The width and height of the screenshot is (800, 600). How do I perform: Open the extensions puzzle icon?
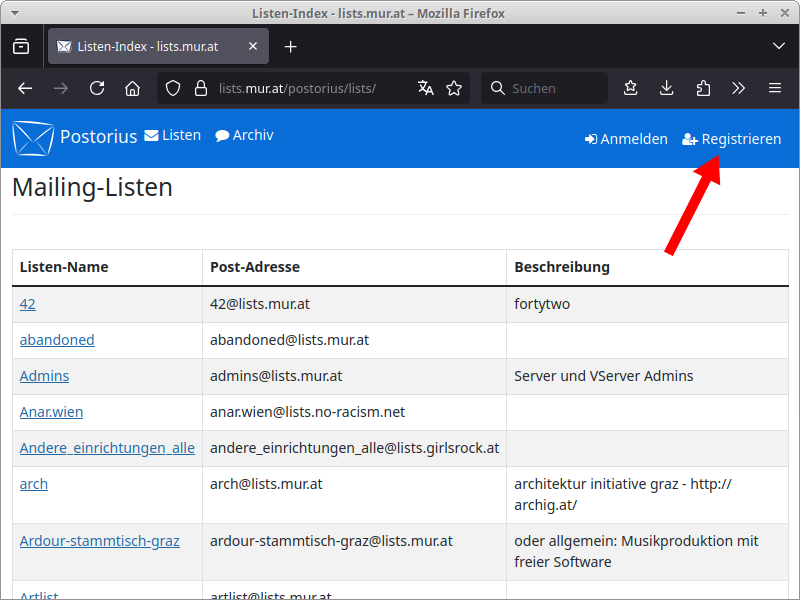703,88
